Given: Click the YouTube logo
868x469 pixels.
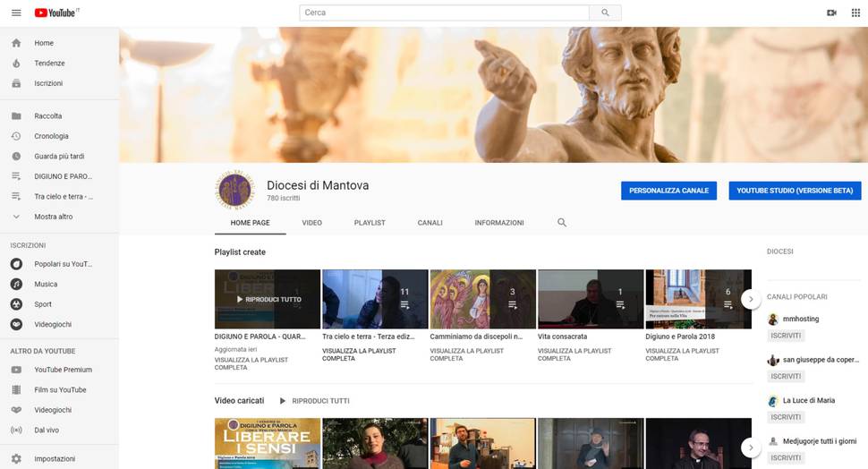Looking at the screenshot, I should [56, 13].
